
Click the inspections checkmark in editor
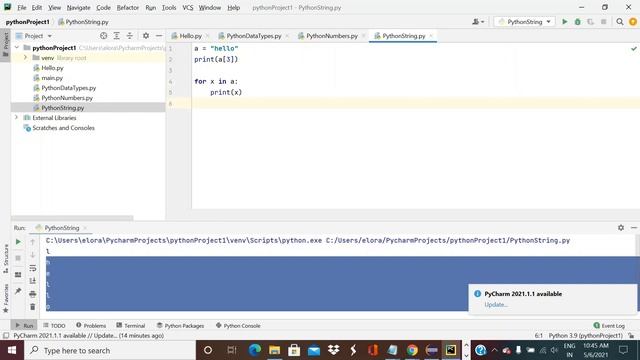pyautogui.click(x=633, y=49)
